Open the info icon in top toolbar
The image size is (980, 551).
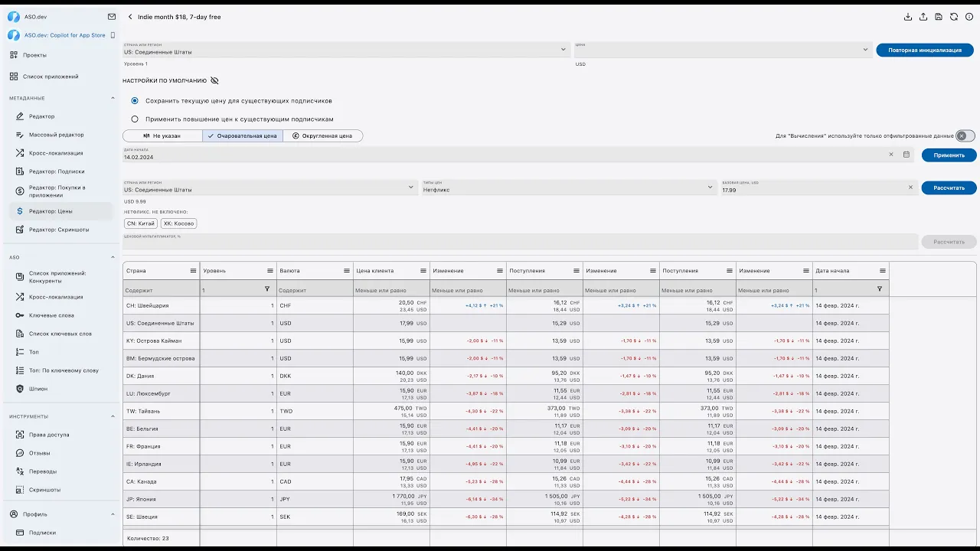(x=969, y=17)
